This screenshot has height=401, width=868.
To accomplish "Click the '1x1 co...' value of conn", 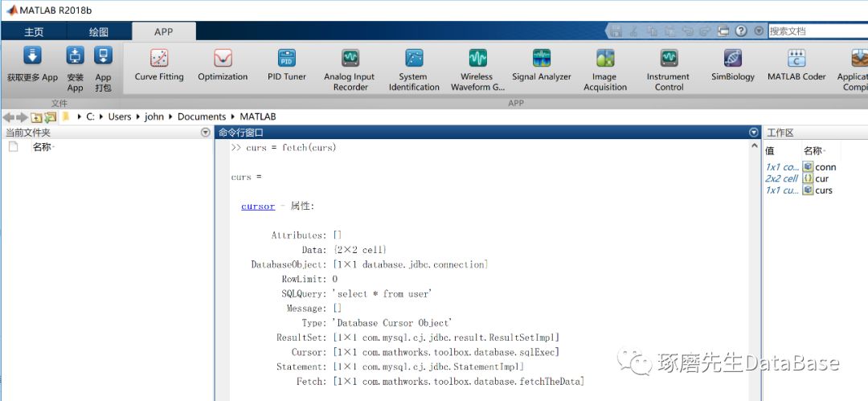I will tap(782, 166).
